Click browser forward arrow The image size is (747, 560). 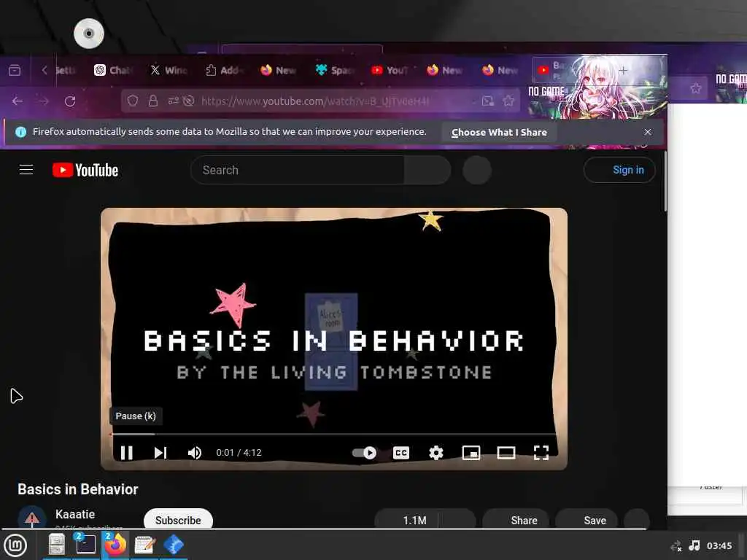pos(44,101)
